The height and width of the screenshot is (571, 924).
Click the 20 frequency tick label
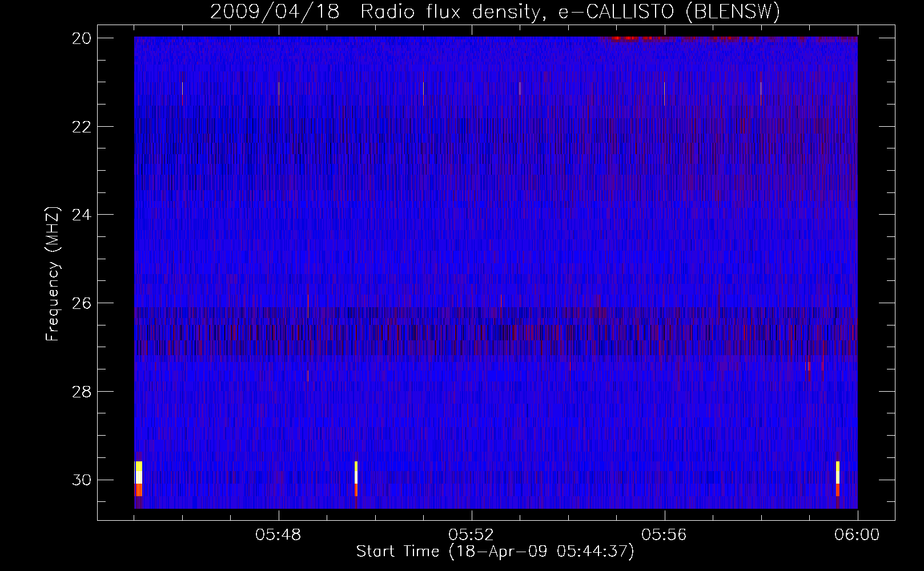pos(82,38)
